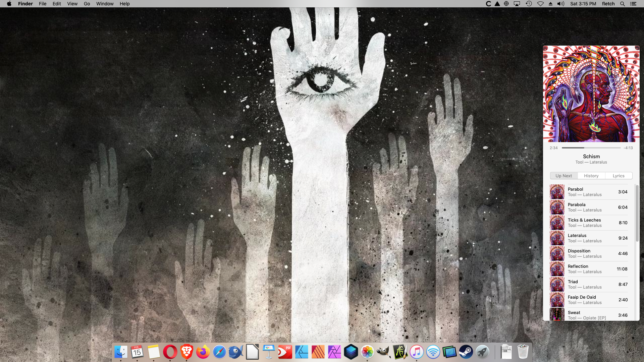Open the volume control menu
The width and height of the screenshot is (644, 362).
click(x=561, y=4)
